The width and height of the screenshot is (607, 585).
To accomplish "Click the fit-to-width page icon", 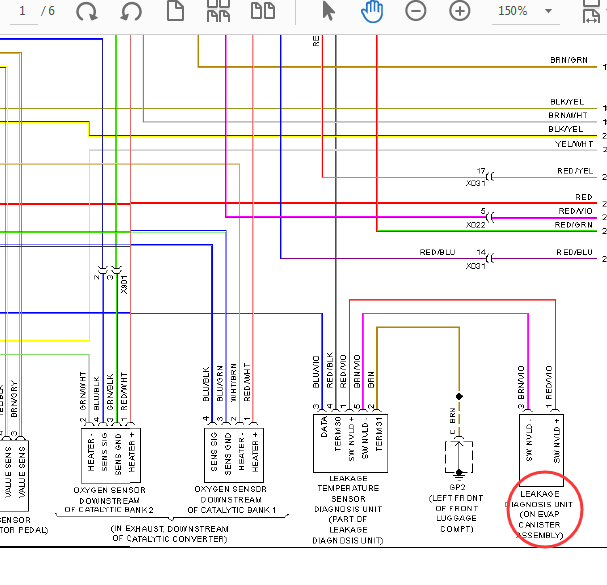I will point(592,12).
